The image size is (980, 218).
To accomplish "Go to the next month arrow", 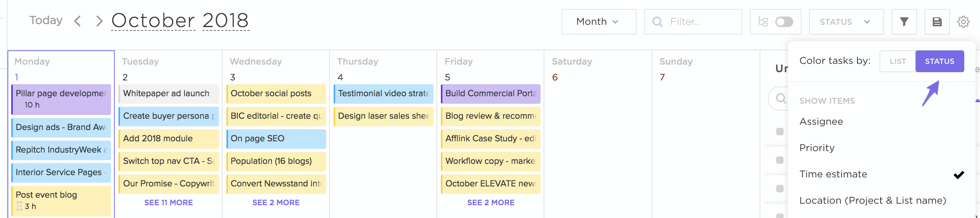I will click(99, 21).
